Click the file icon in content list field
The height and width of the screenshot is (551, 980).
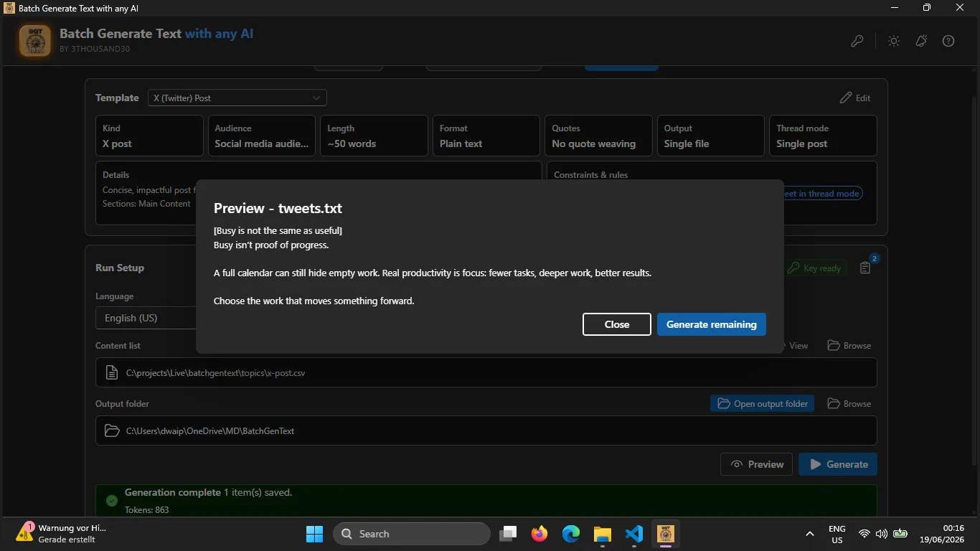coord(112,372)
